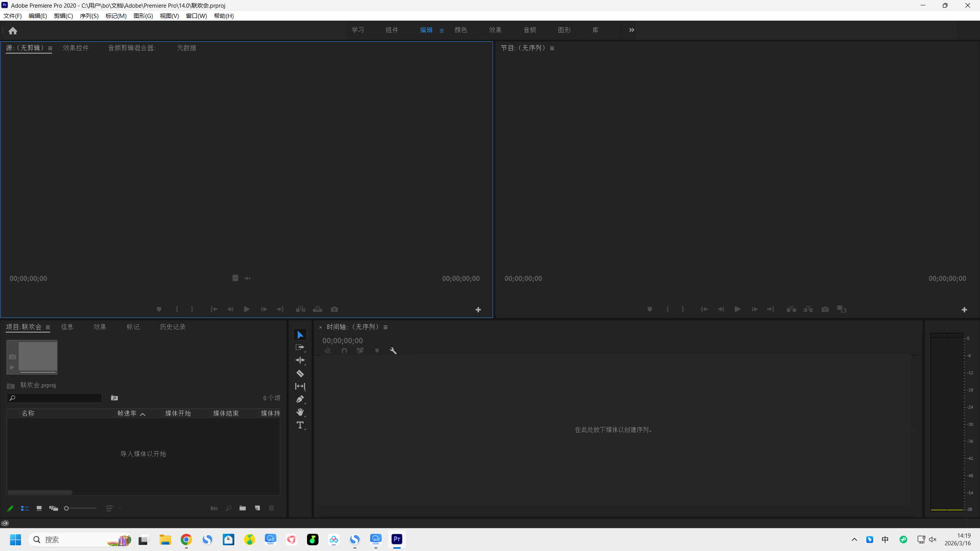Select the Hand tool
The height and width of the screenshot is (551, 980).
[300, 412]
